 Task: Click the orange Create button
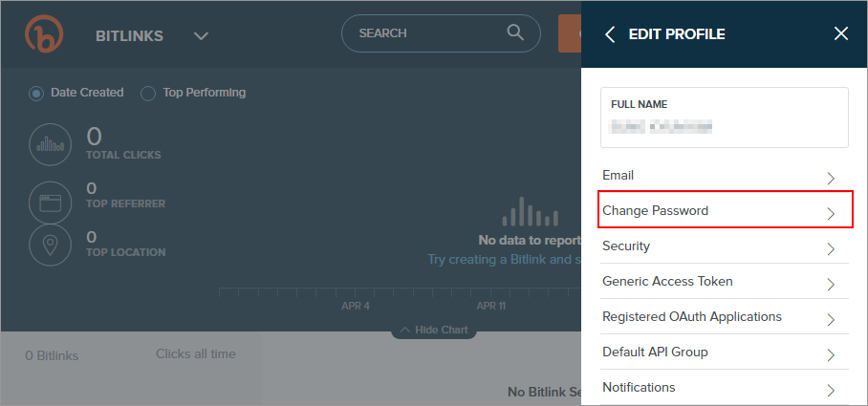click(x=570, y=33)
